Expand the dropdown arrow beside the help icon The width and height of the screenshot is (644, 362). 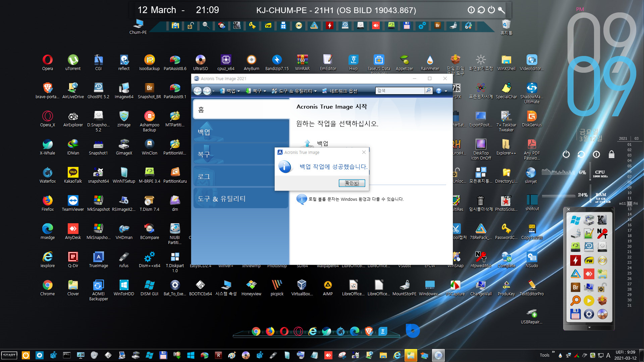pos(446,91)
